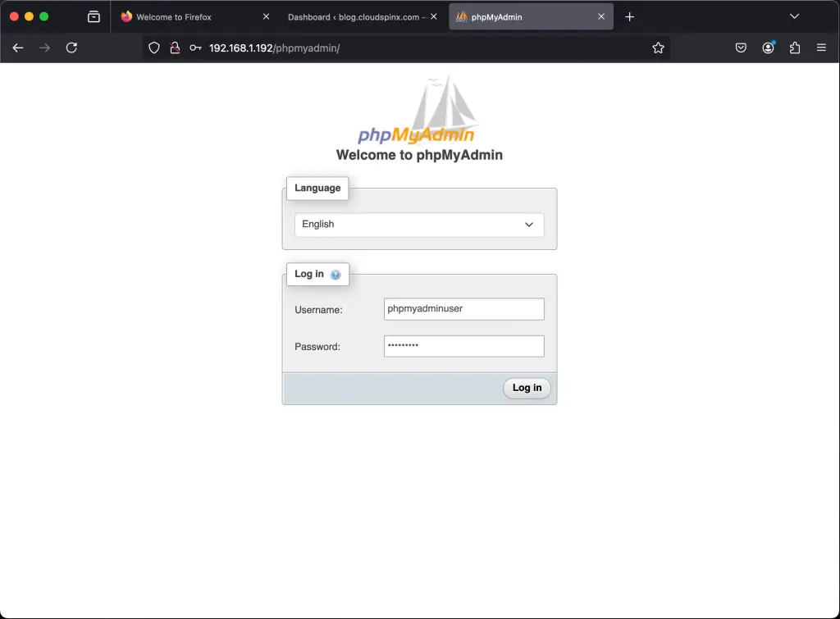Open the list-all-tabs chevron
Screen dimensions: 840x619
pos(793,16)
